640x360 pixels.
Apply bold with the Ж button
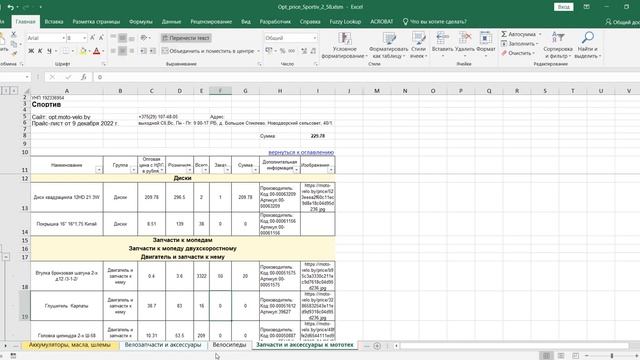click(x=31, y=51)
